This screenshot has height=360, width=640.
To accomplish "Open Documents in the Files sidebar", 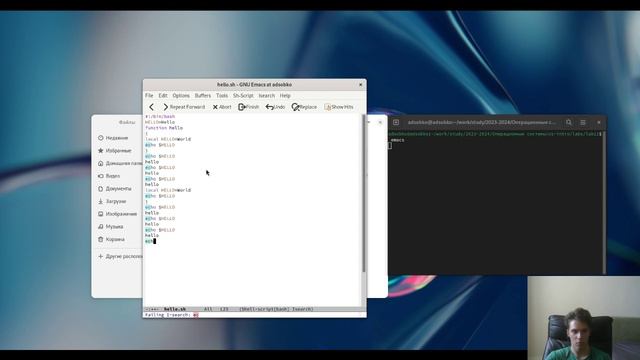I will (115, 189).
